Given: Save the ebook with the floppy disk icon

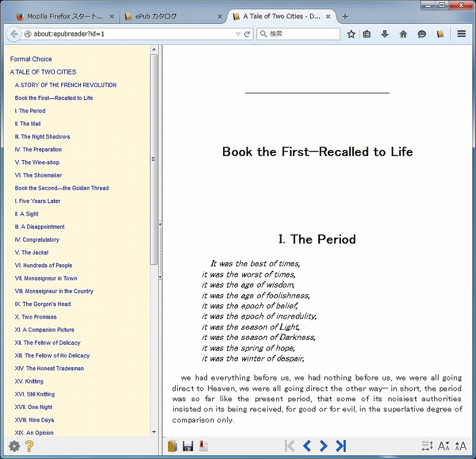Looking at the screenshot, I should [x=188, y=446].
